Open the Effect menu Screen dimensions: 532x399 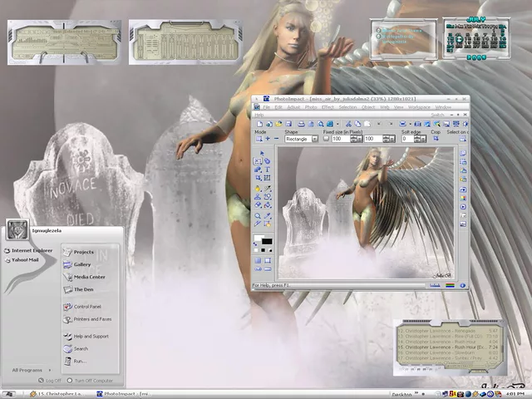328,107
